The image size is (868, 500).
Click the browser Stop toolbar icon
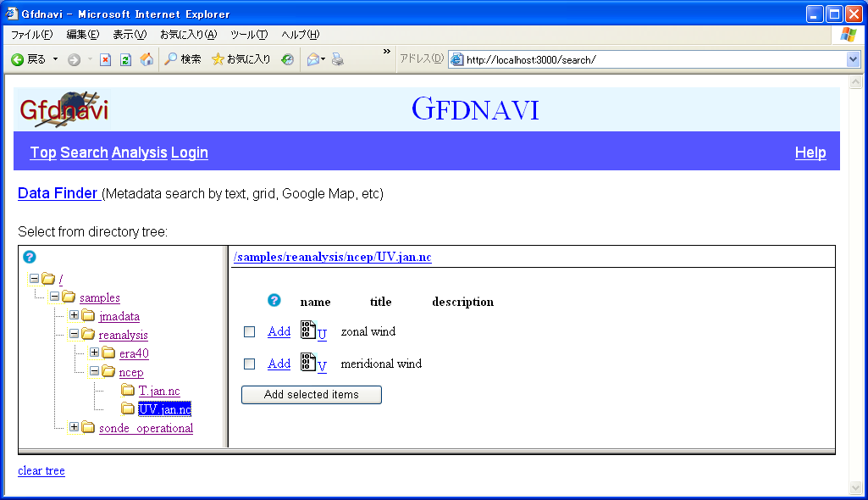(x=105, y=59)
